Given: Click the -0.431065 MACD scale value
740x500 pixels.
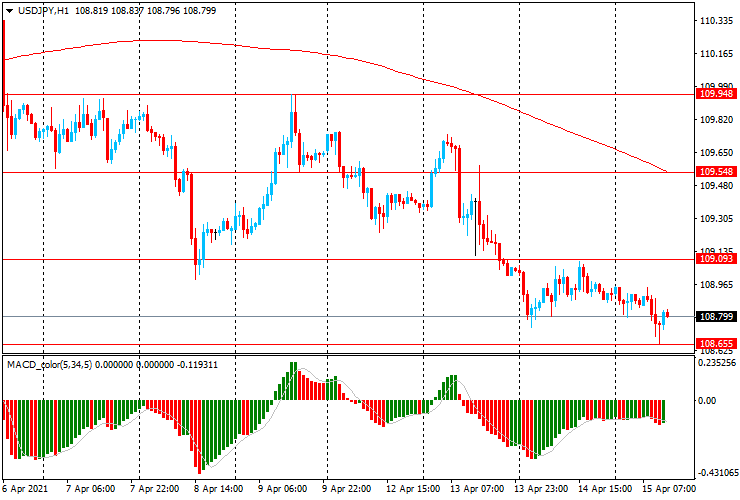Looking at the screenshot, I should click(718, 473).
